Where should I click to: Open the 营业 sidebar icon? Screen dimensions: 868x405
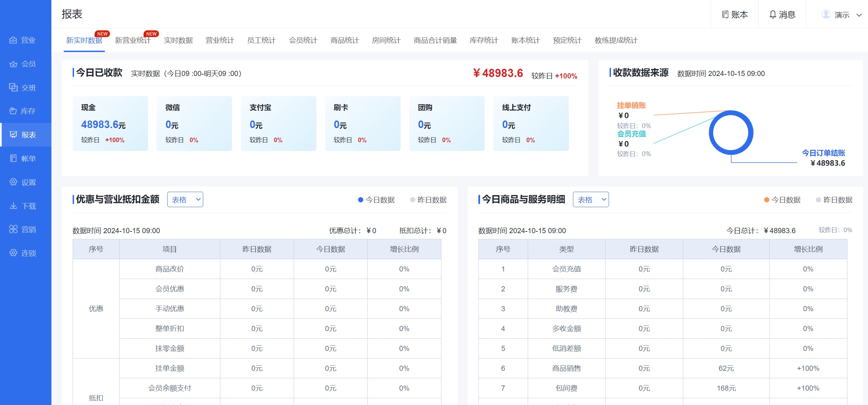pos(13,40)
